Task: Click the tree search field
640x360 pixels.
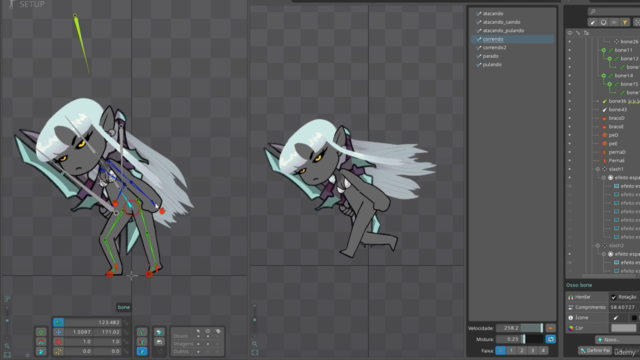Action: [614, 11]
